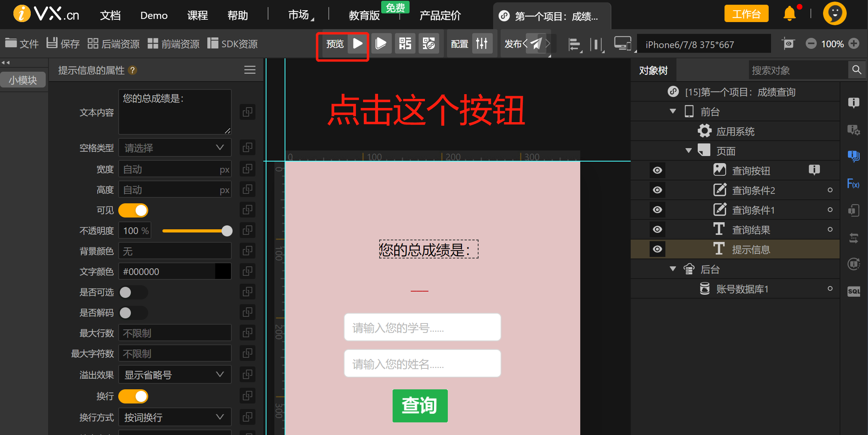Click the publish paper plane icon
The image size is (868, 435).
536,43
